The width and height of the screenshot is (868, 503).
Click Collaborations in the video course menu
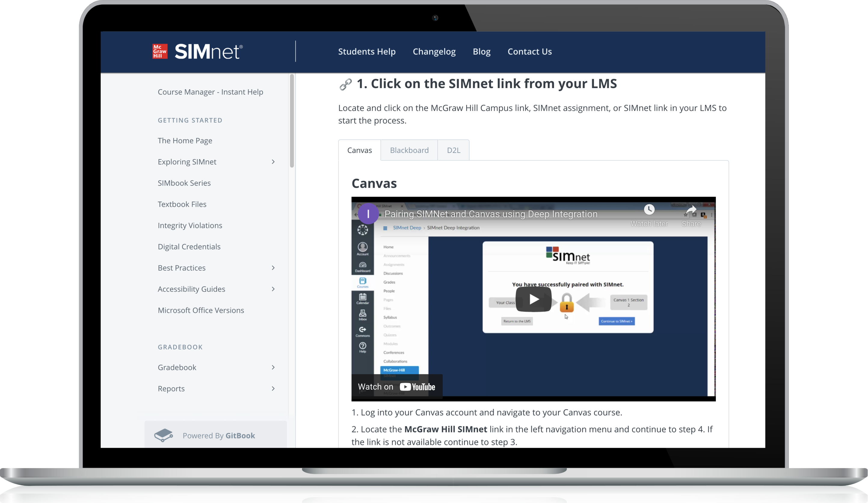pyautogui.click(x=395, y=361)
